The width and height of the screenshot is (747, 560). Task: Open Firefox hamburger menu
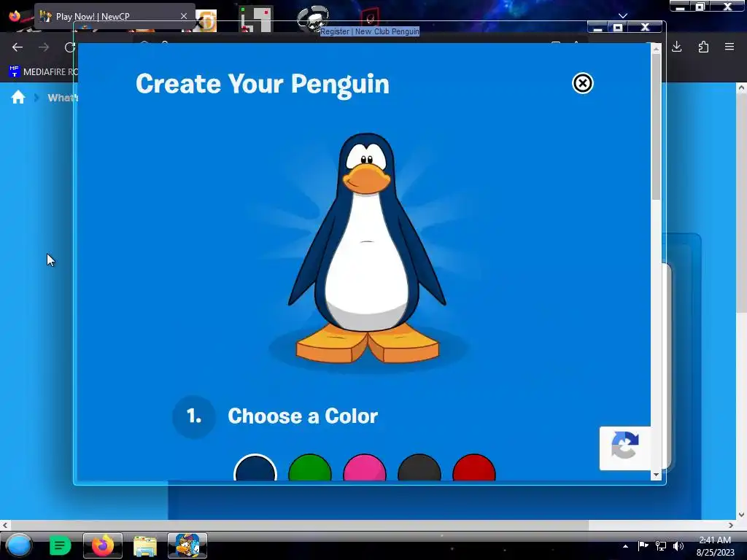click(x=729, y=47)
